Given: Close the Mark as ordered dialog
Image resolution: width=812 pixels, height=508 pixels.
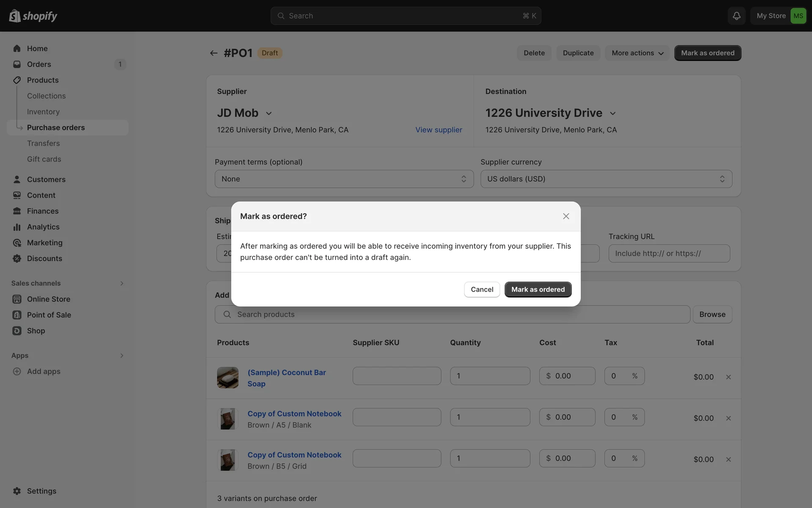Looking at the screenshot, I should pos(566,216).
